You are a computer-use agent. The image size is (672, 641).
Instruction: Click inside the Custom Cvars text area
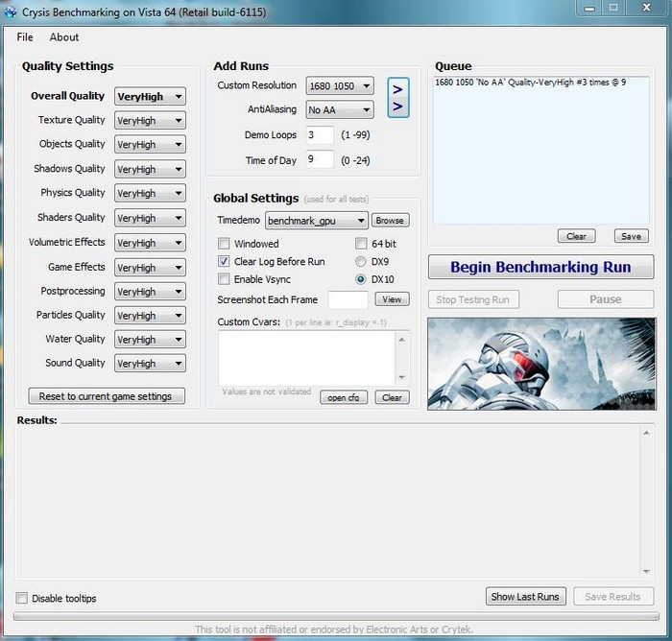(307, 358)
